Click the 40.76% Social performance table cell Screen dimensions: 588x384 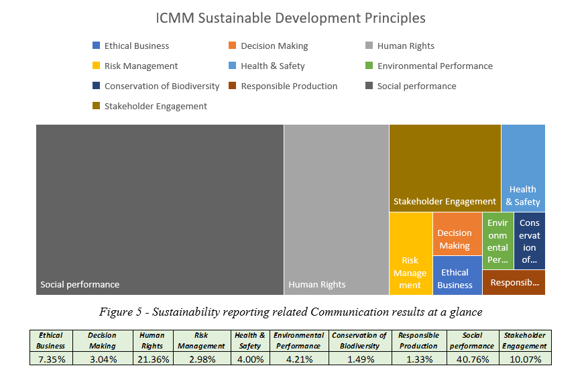tap(471, 359)
